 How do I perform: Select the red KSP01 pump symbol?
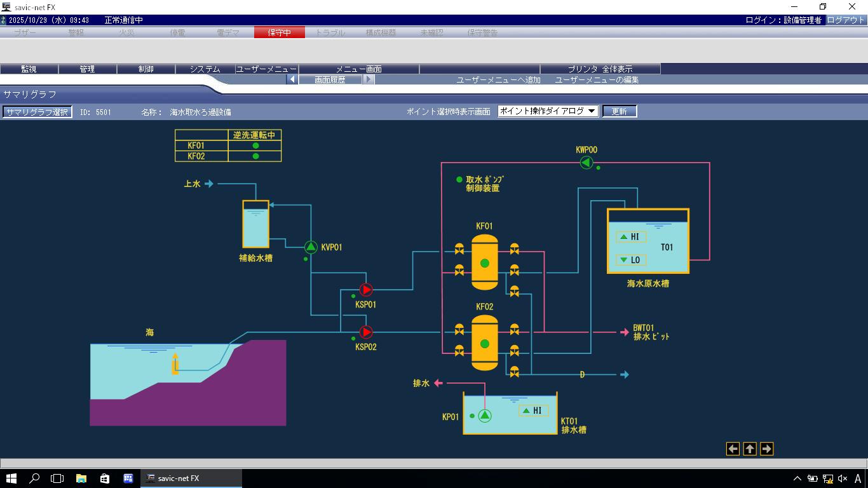(x=366, y=290)
